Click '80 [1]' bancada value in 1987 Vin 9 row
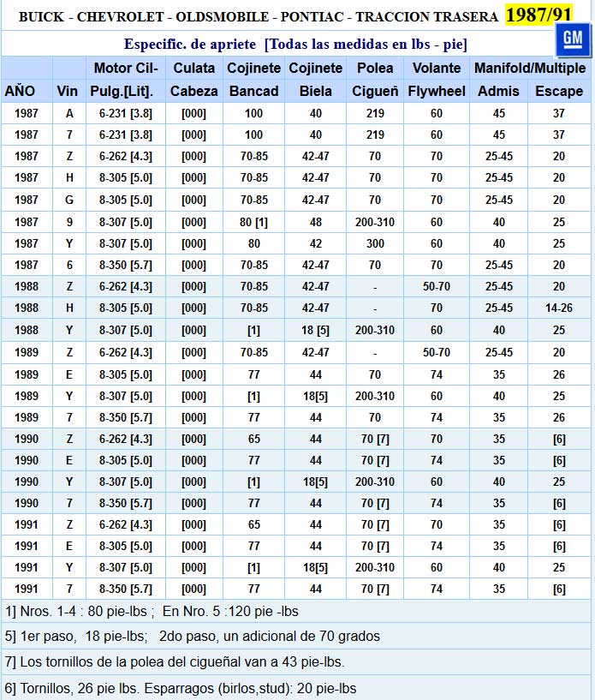Image resolution: width=595 pixels, height=700 pixels. click(253, 222)
